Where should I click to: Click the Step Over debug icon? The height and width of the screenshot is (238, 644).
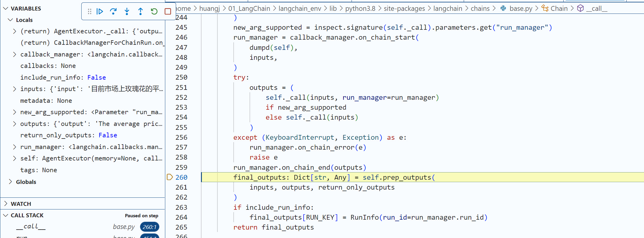[x=113, y=11]
